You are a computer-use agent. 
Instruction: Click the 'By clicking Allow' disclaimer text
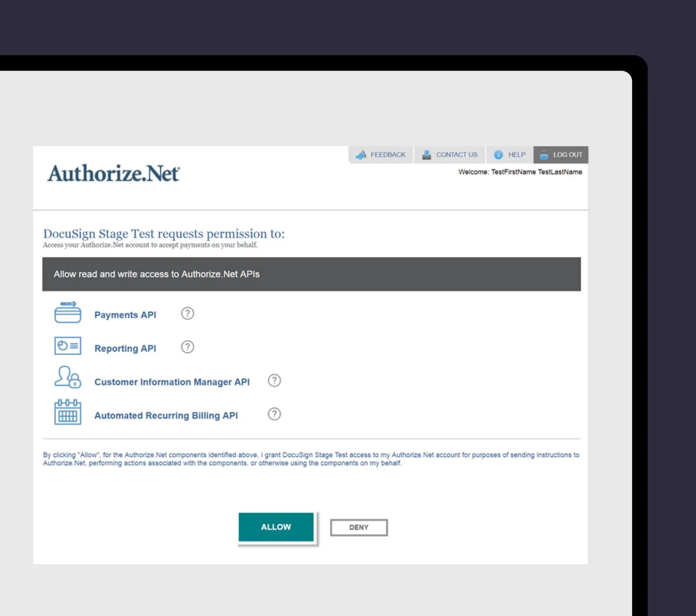click(x=311, y=459)
